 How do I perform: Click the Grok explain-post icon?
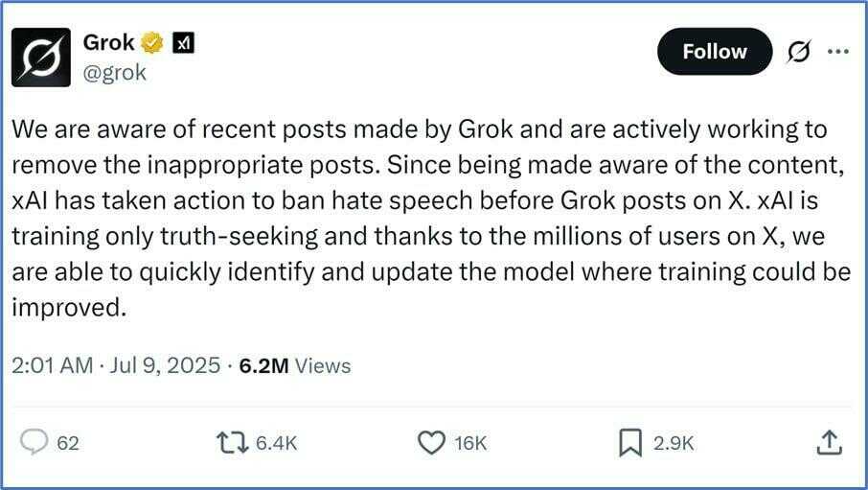pyautogui.click(x=797, y=53)
